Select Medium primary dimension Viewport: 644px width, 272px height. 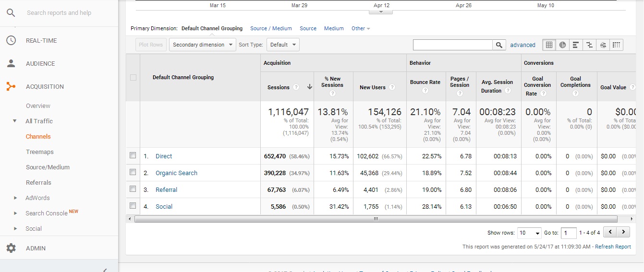[334, 28]
